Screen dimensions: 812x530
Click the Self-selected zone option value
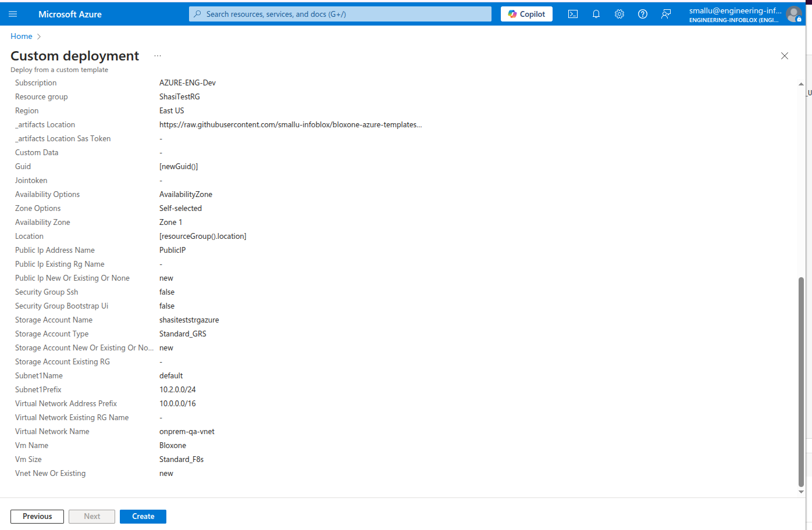click(180, 208)
